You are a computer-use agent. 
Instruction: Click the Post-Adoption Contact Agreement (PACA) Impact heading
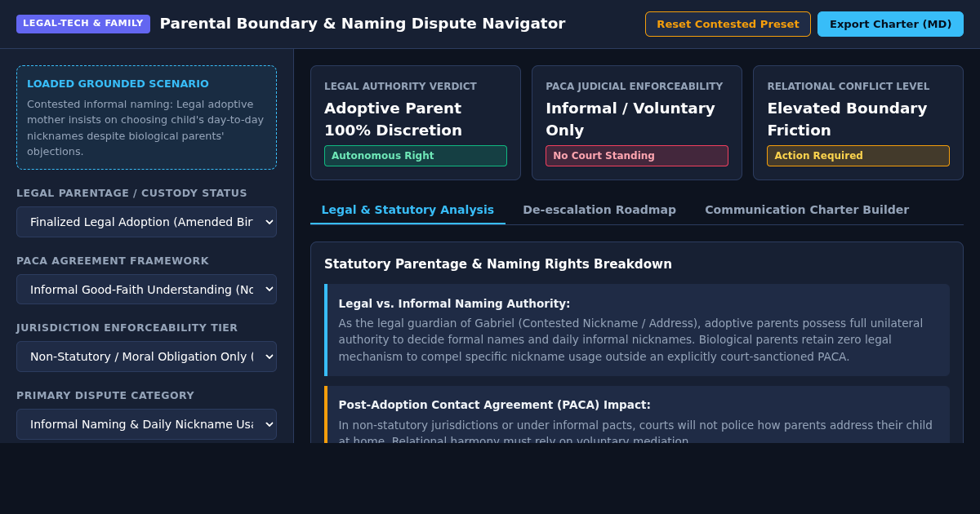[x=495, y=405]
